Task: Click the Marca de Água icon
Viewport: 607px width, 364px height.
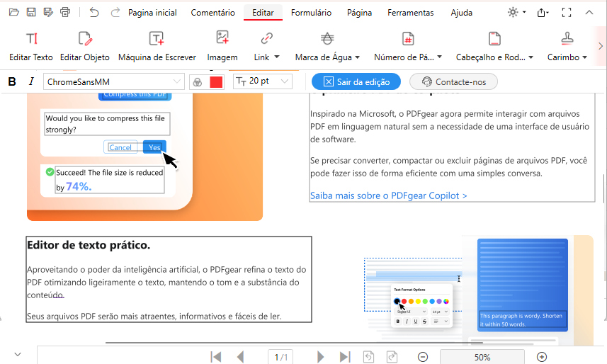Action: (x=327, y=38)
